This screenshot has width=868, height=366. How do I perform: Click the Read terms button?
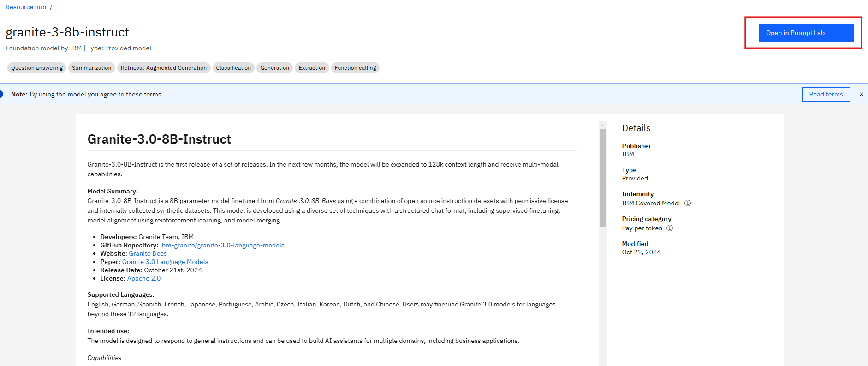point(826,94)
